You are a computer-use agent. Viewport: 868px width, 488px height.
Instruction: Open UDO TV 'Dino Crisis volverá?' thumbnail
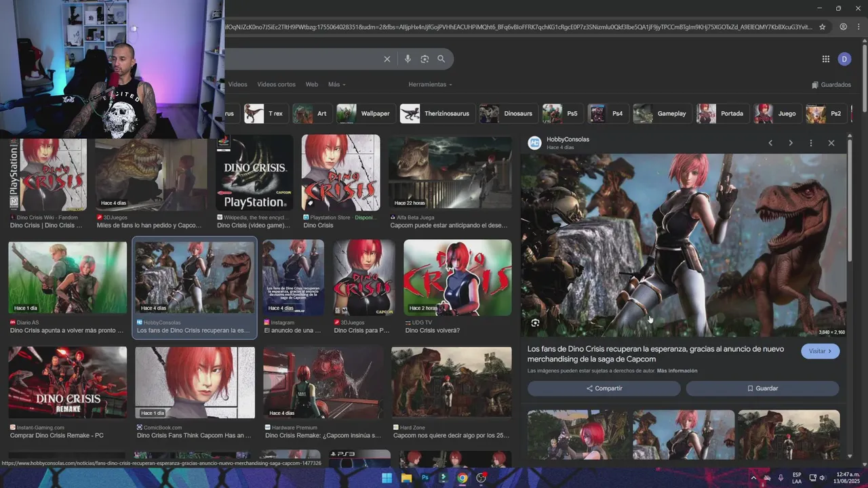coord(458,277)
